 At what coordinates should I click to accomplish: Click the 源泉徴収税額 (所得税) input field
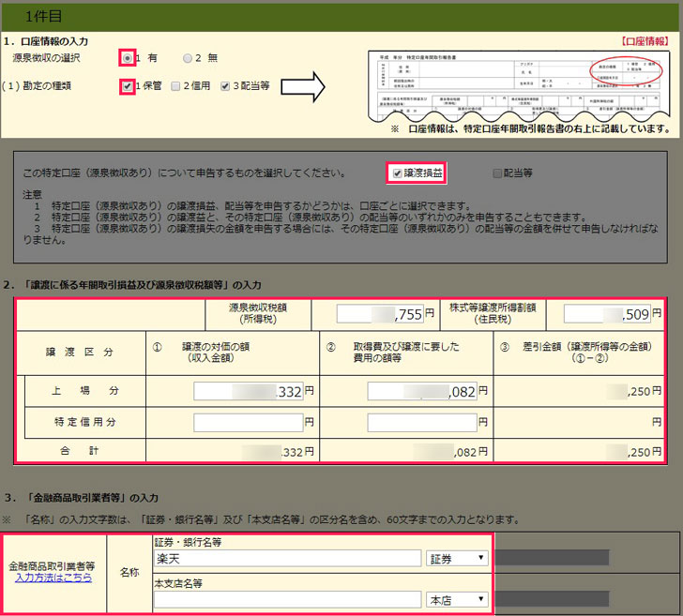coord(379,314)
